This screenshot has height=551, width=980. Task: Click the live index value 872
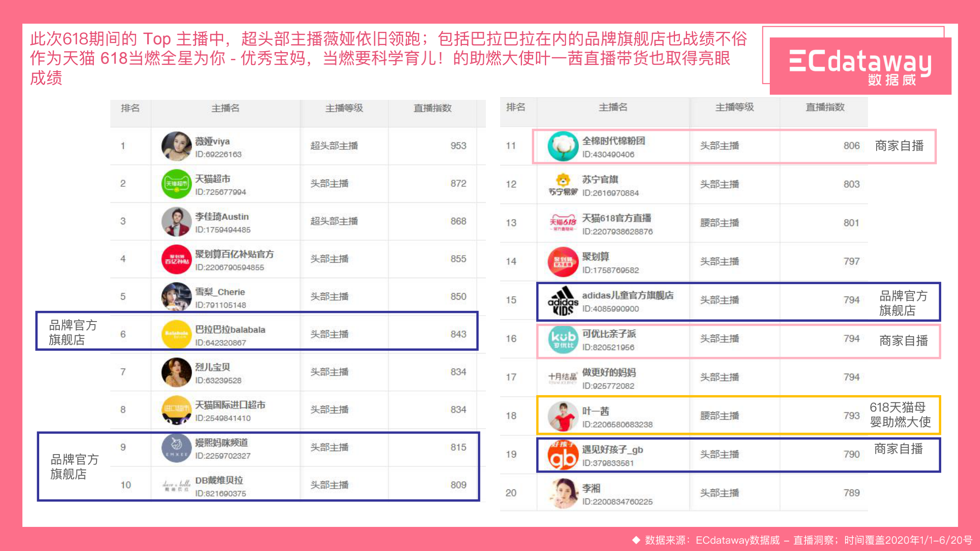[x=458, y=183]
